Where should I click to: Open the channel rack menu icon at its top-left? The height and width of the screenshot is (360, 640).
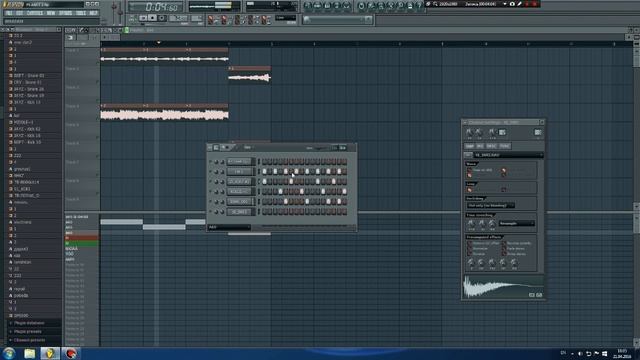[x=209, y=147]
